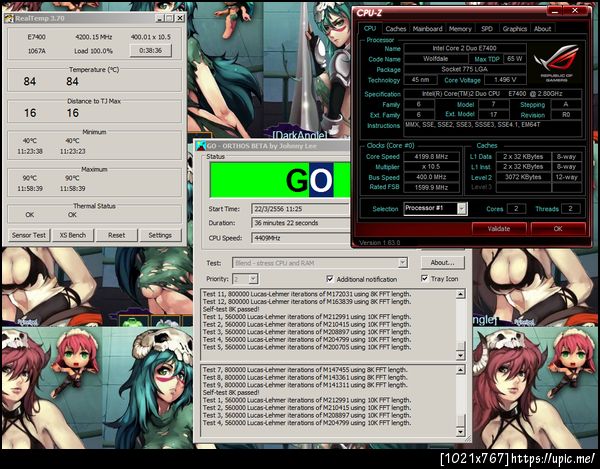Run XS Bench in RealTemp
This screenshot has height=469, width=600.
coord(73,235)
